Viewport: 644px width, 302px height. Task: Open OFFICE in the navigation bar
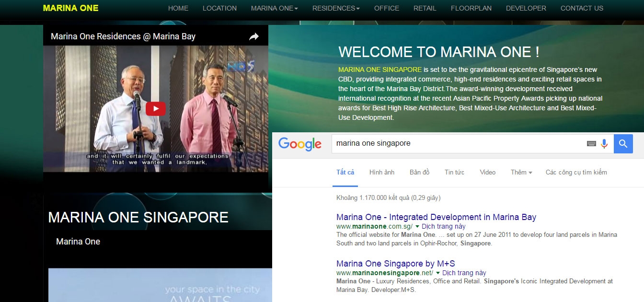(387, 8)
